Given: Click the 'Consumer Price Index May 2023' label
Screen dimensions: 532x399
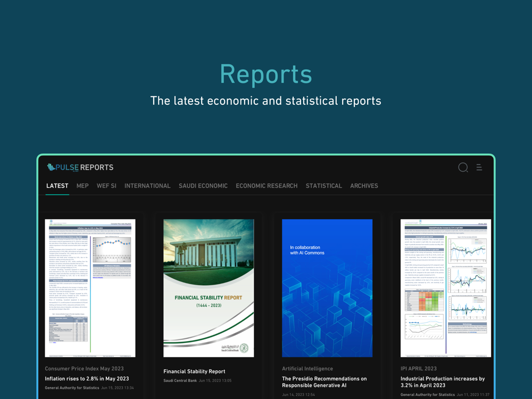Looking at the screenshot, I should 84,369.
